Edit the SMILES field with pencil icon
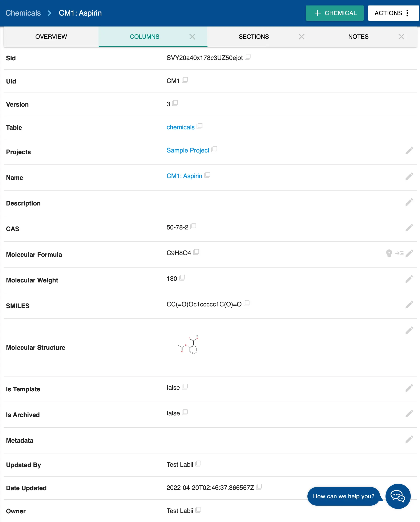The image size is (420, 522). (x=409, y=305)
